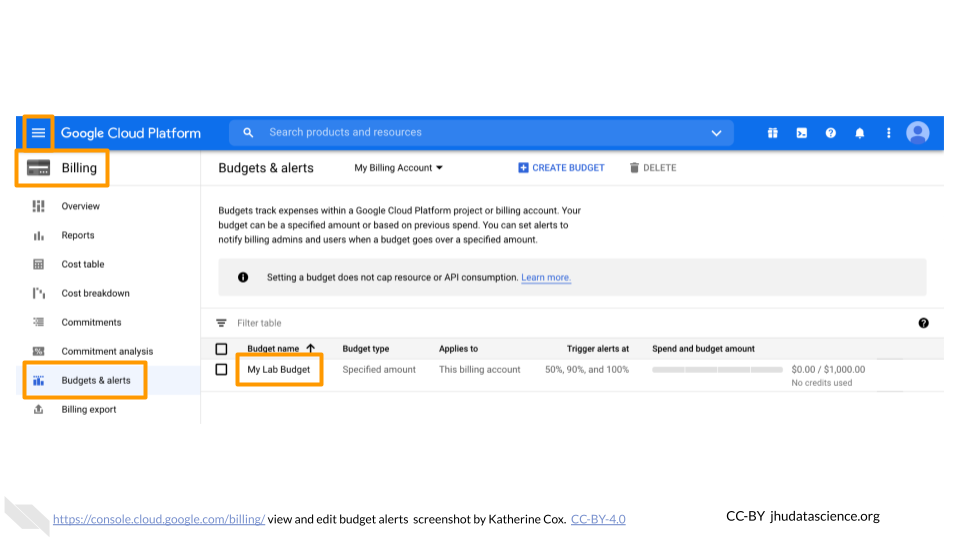The width and height of the screenshot is (960, 540).
Task: Open the user account avatar
Action: pos(917,133)
